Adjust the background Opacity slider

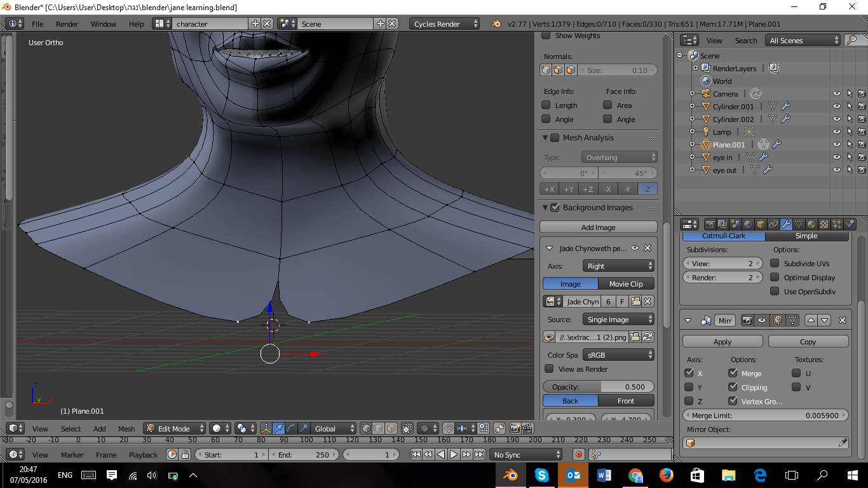pyautogui.click(x=598, y=386)
